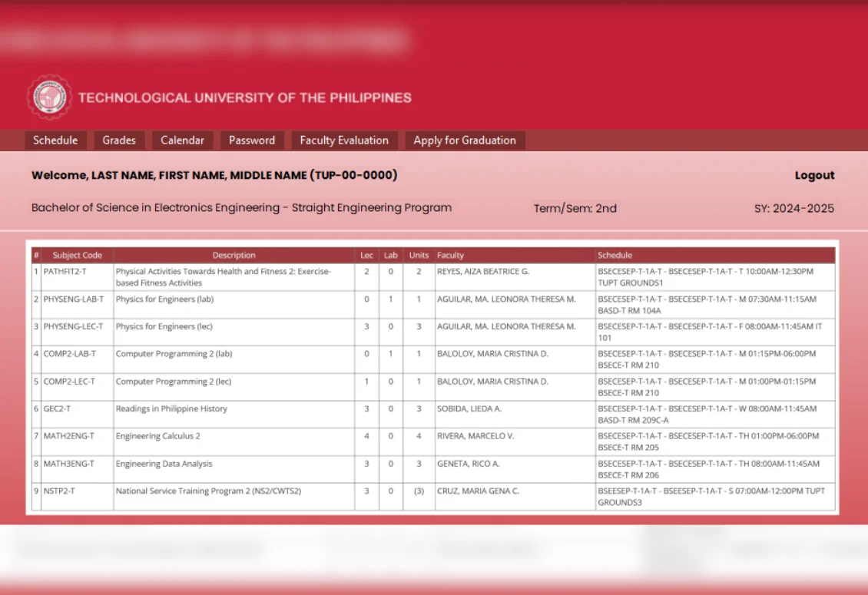Click faculty name GENETA, RICO A.
Viewport: 868px width, 595px height.
coord(469,464)
